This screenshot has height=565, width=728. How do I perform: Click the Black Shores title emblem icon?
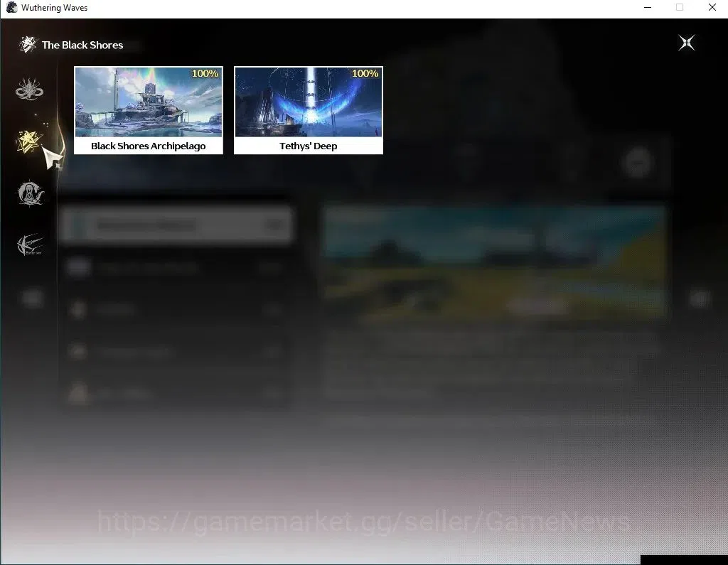point(28,45)
